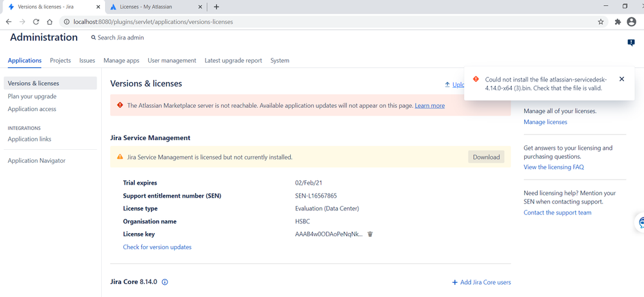Image resolution: width=644 pixels, height=297 pixels.
Task: Click the 02/Feb/21 trial expiry date
Action: pyautogui.click(x=309, y=183)
